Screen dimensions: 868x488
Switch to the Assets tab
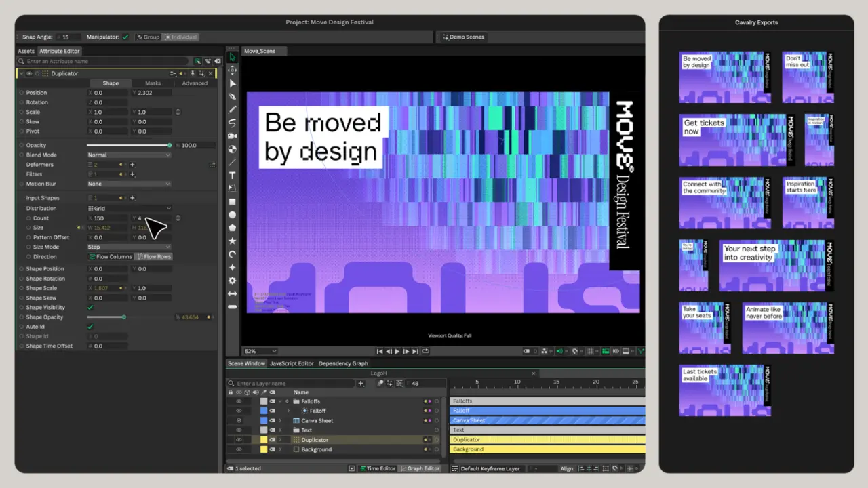[x=26, y=51]
